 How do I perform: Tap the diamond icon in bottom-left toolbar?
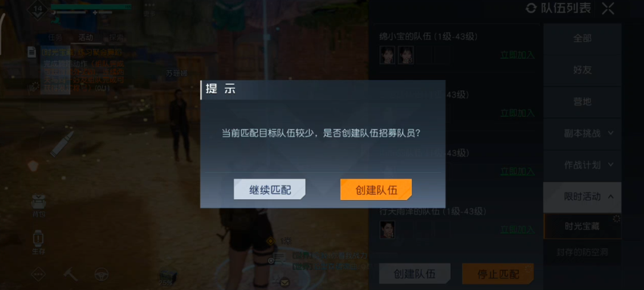[x=38, y=274]
